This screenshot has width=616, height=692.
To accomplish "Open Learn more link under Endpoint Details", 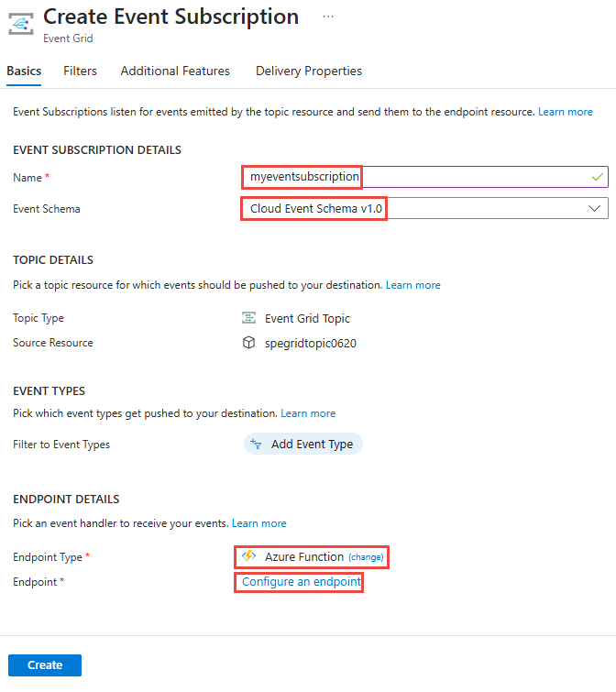I will point(259,523).
